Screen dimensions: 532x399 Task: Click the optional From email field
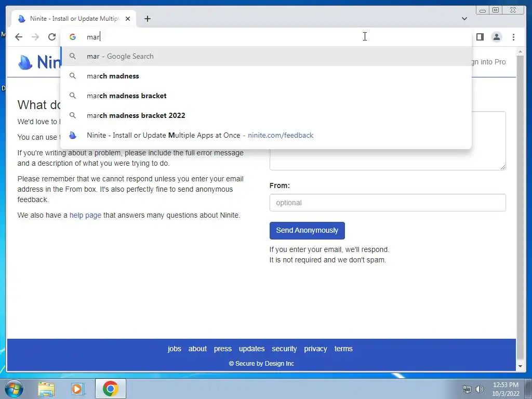click(x=388, y=203)
